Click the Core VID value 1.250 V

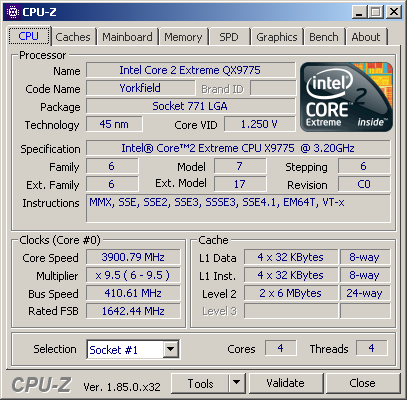click(x=260, y=124)
